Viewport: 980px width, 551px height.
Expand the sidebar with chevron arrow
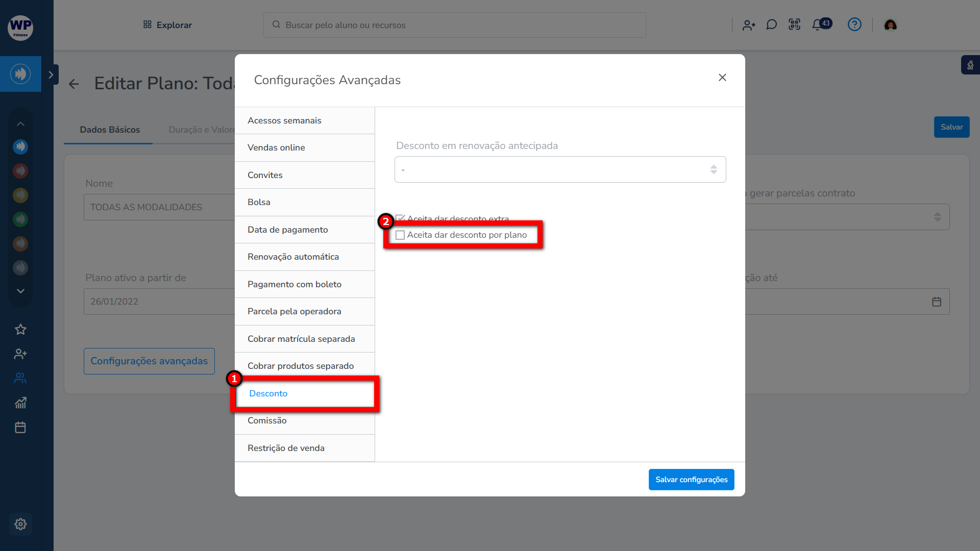(x=51, y=74)
